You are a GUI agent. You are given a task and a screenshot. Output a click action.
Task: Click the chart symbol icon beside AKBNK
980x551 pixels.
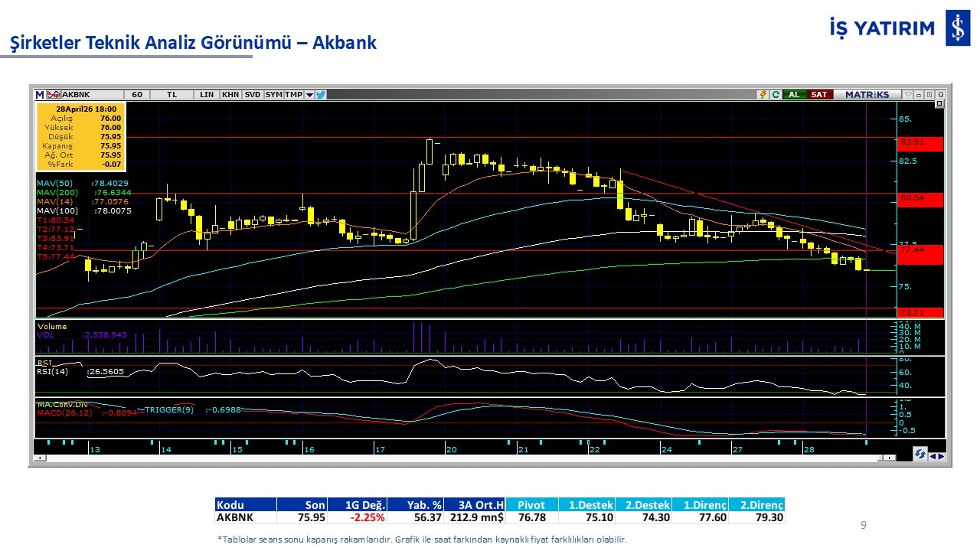(54, 95)
